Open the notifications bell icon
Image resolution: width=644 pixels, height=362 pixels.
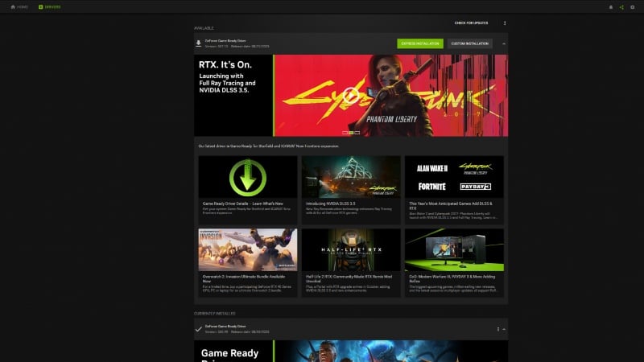[x=610, y=6]
